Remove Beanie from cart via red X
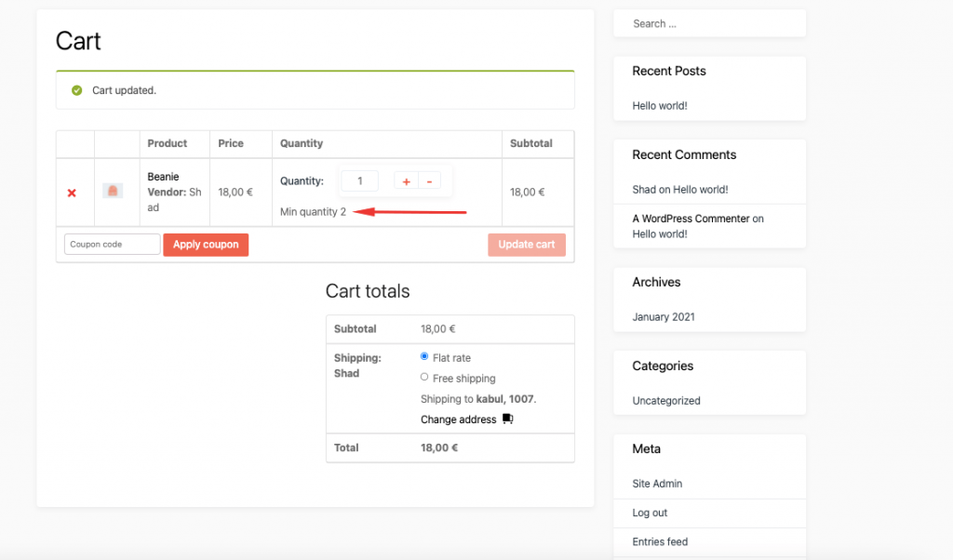 pyautogui.click(x=72, y=193)
